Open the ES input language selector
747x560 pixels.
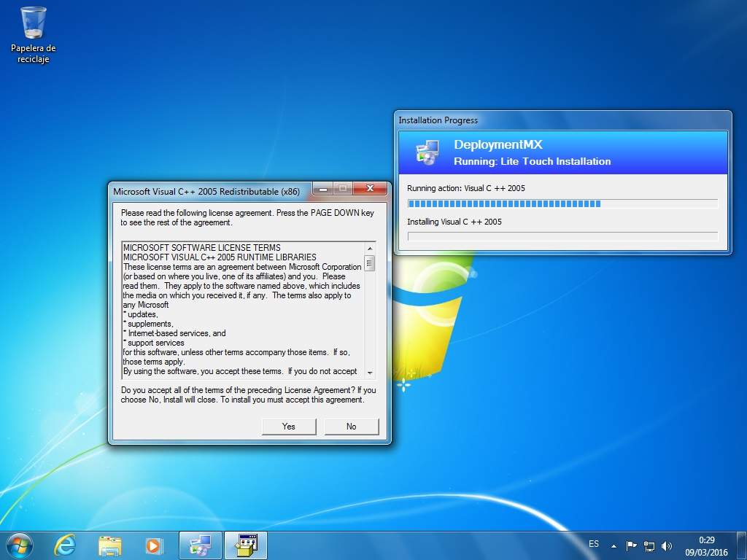[594, 544]
